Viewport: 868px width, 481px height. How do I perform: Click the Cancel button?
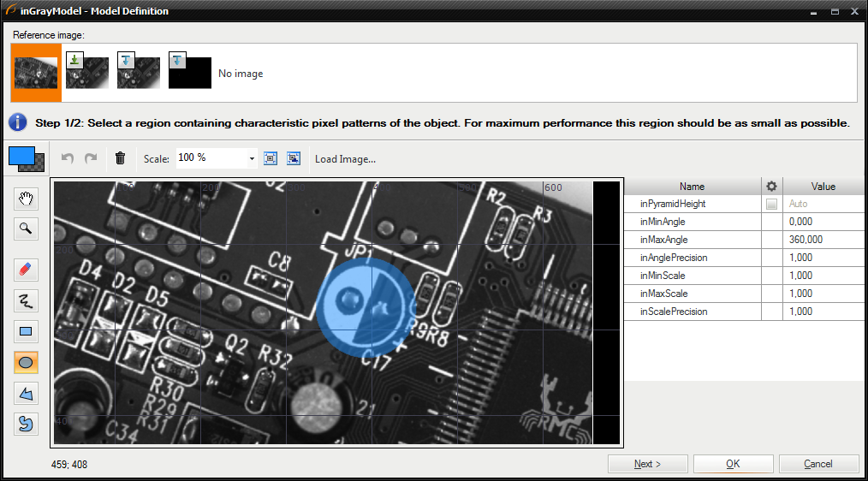coord(817,464)
